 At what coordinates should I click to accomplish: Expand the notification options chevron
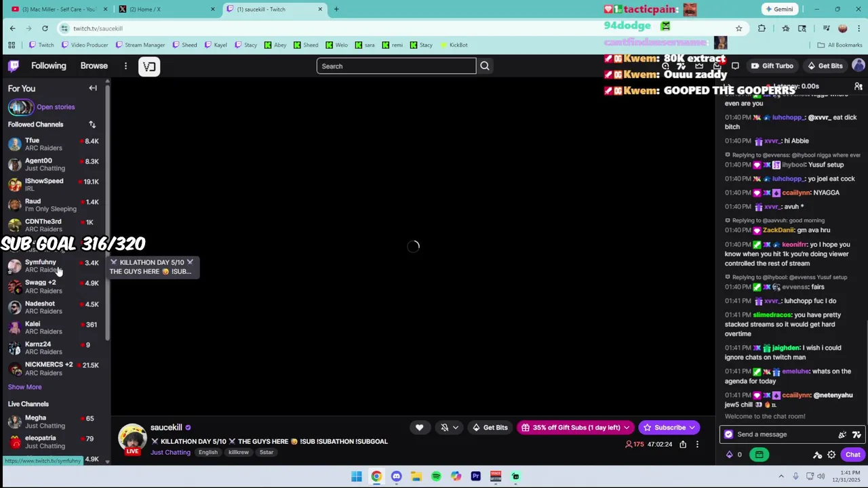[456, 427]
